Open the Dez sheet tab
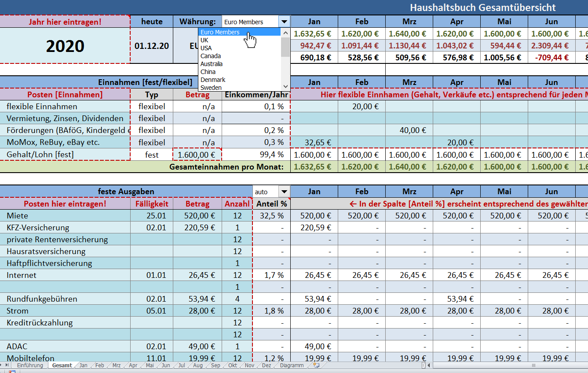588x373 pixels. (x=267, y=366)
